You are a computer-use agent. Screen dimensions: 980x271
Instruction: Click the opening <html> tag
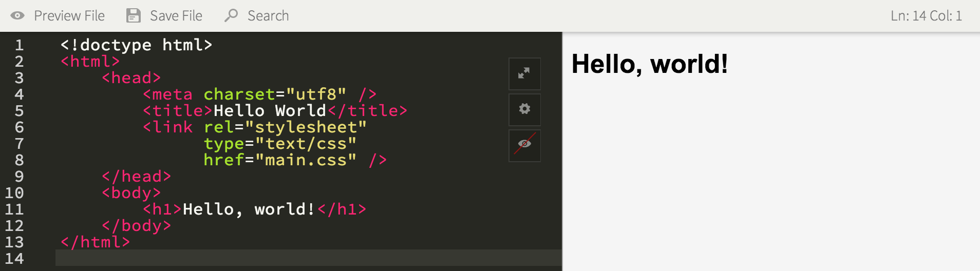tap(90, 62)
